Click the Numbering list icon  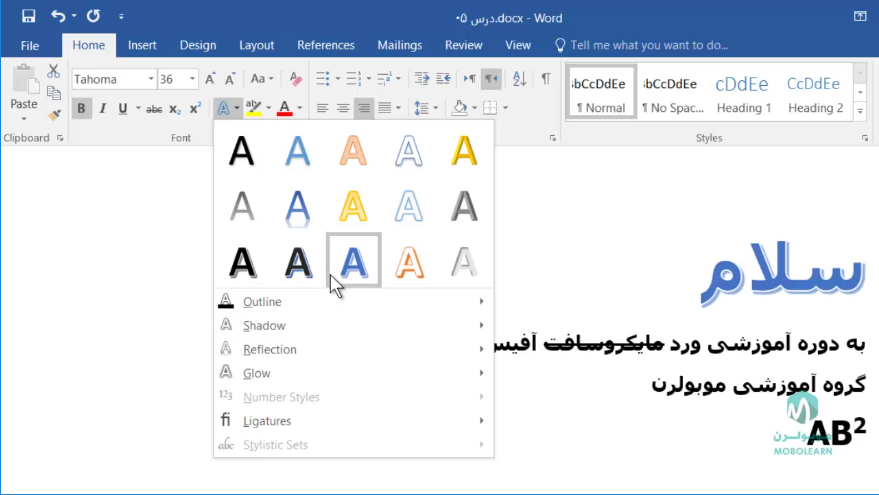point(354,78)
